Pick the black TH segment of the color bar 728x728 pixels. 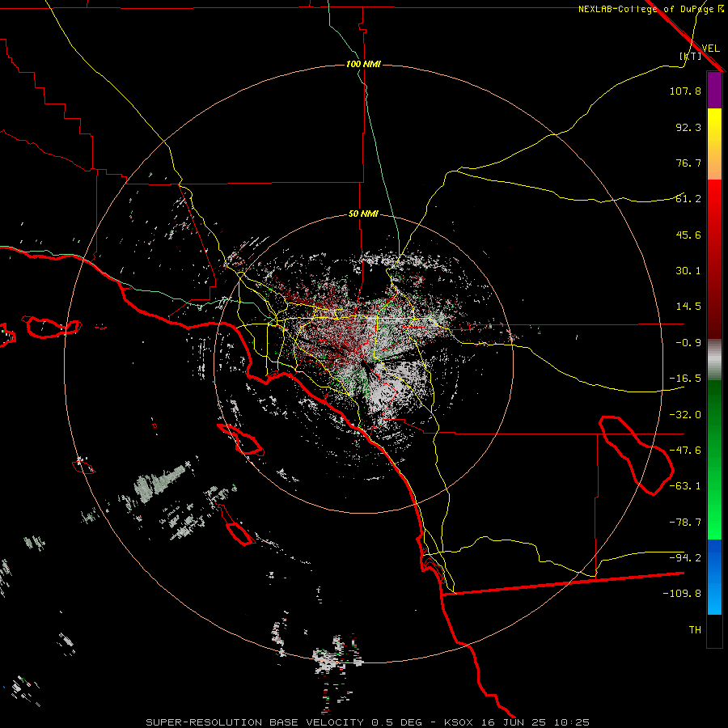[x=714, y=630]
